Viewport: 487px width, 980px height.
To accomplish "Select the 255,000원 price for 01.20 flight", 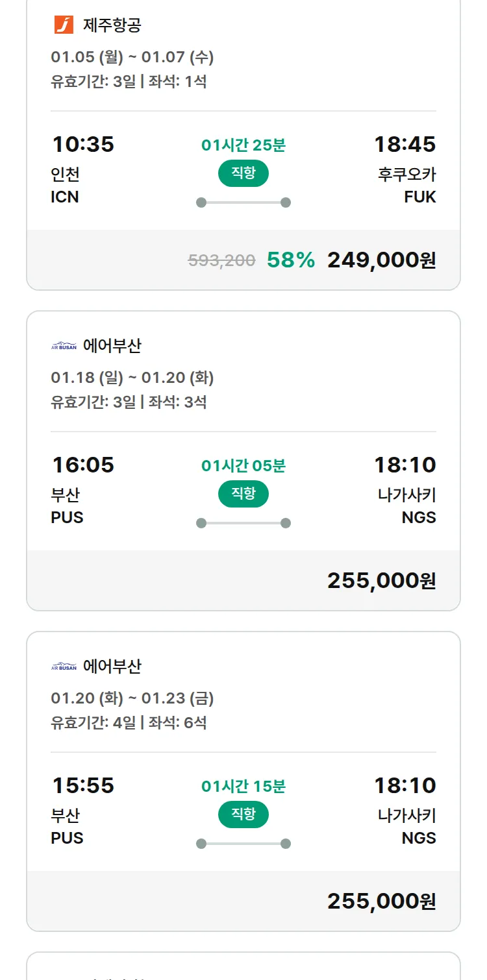I will [x=381, y=901].
